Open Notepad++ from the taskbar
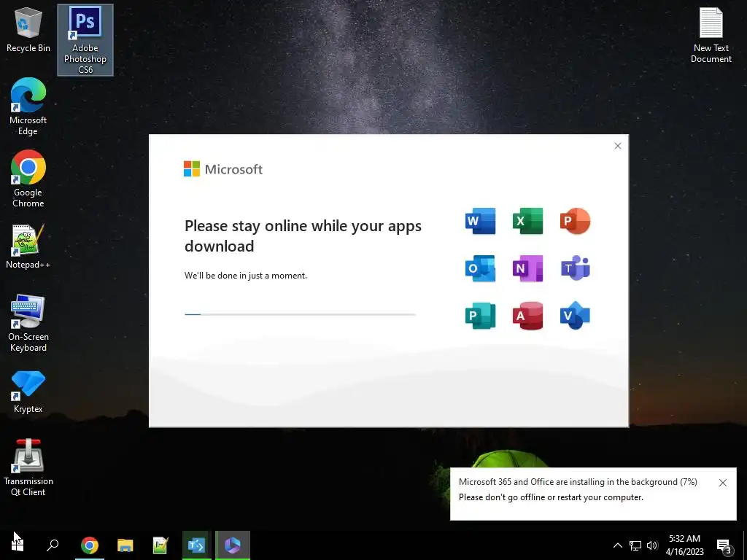Image resolution: width=747 pixels, height=560 pixels. coord(160,545)
